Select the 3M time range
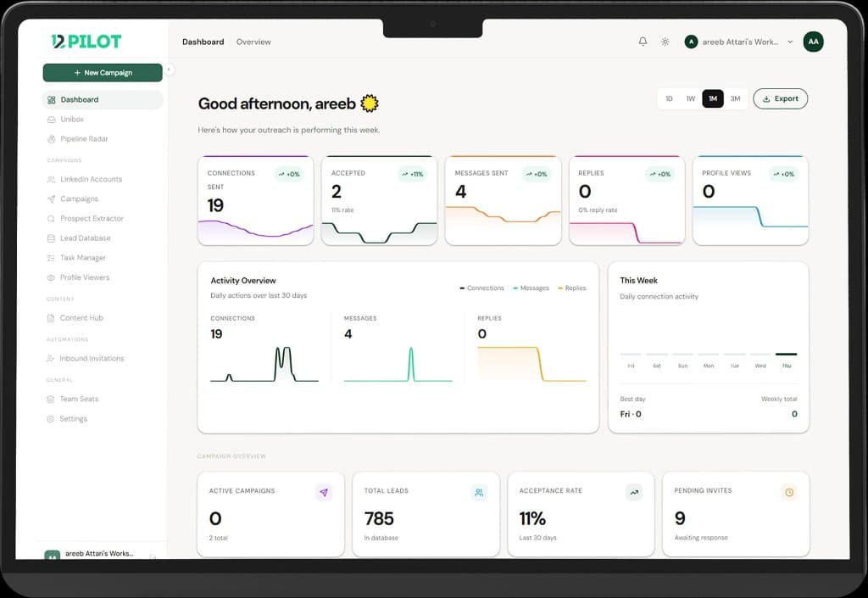868x598 pixels. tap(735, 98)
